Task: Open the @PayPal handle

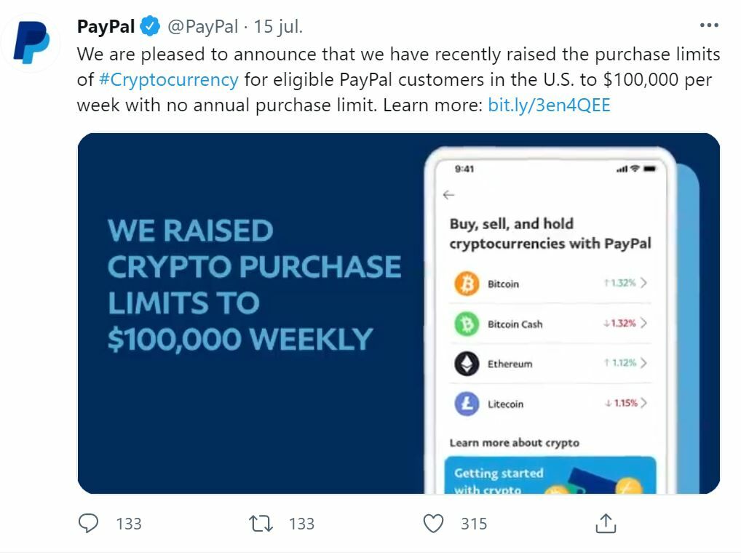Action: 203,27
